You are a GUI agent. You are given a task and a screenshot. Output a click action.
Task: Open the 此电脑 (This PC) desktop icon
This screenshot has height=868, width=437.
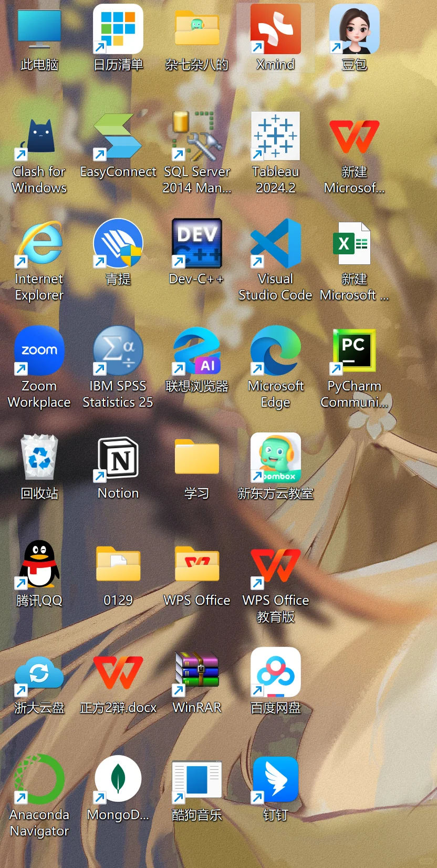[x=39, y=29]
